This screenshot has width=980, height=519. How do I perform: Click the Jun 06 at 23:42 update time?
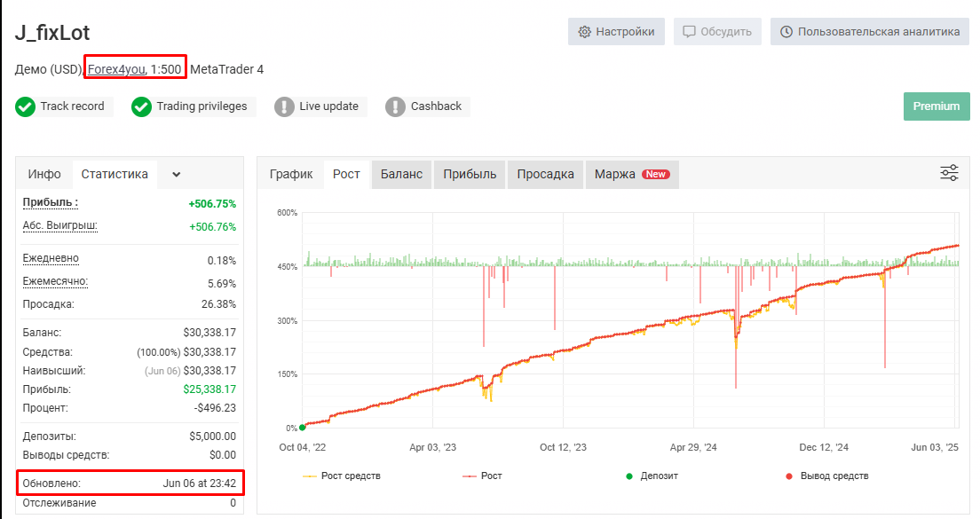point(200,484)
